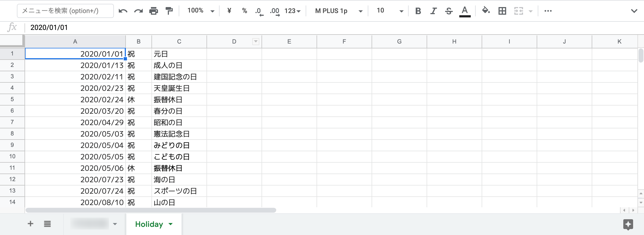Apply percent number format
This screenshot has width=644, height=235.
[244, 11]
